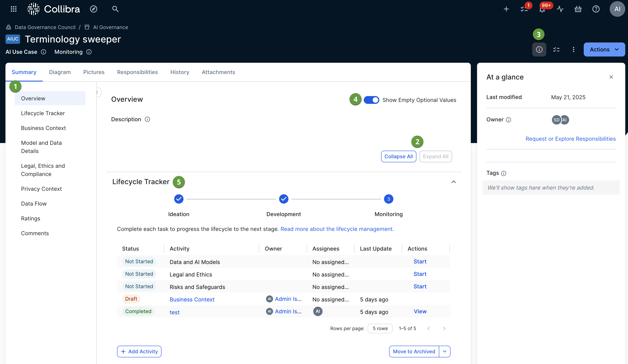Switch to the Diagram tab

[x=60, y=72]
